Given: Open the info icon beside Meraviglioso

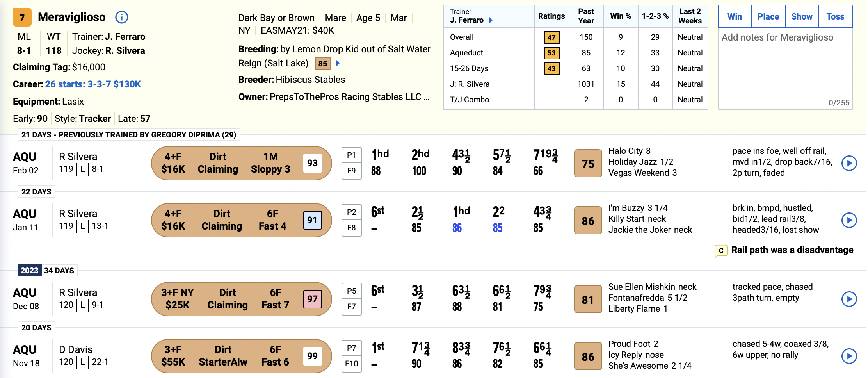Looking at the screenshot, I should (122, 17).
